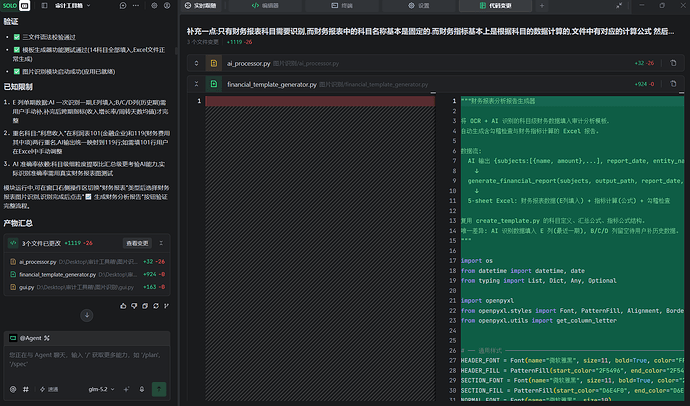Viewport: 690px width, 406px height.
Task: Click the 三文件语法校验通过 checkmark
Action: click(17, 37)
